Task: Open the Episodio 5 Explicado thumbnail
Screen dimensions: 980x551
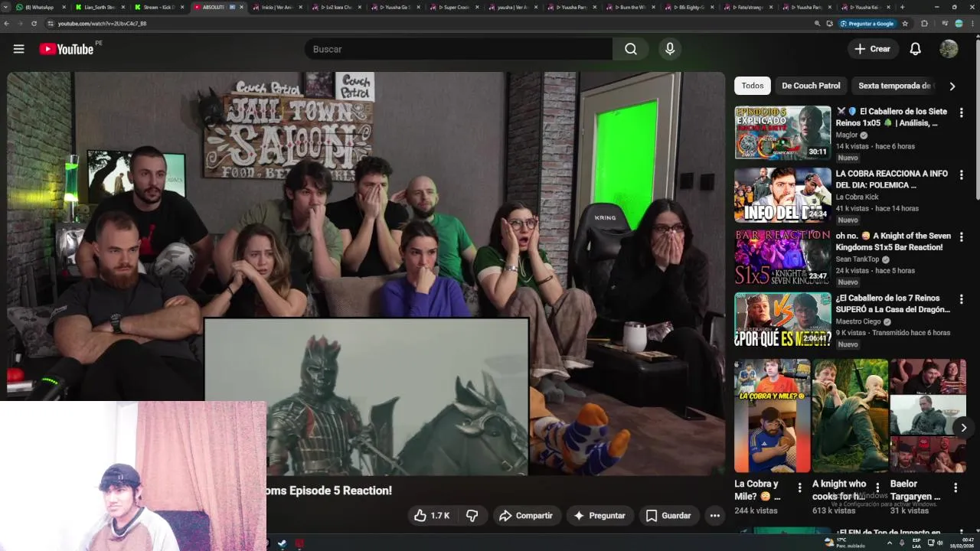Action: pyautogui.click(x=782, y=132)
